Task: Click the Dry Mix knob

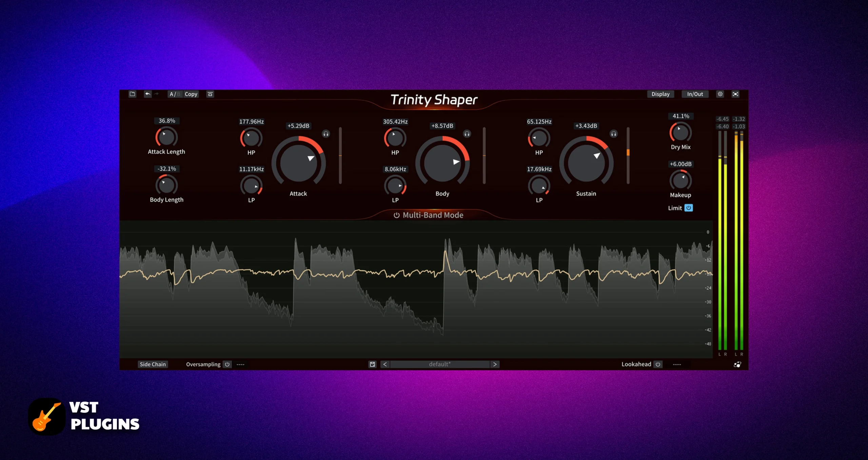Action: coord(680,133)
